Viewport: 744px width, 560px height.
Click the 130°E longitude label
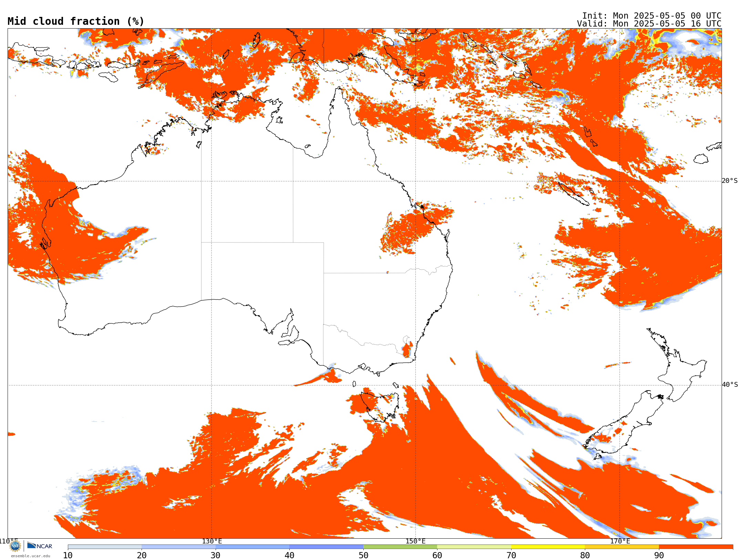point(212,541)
